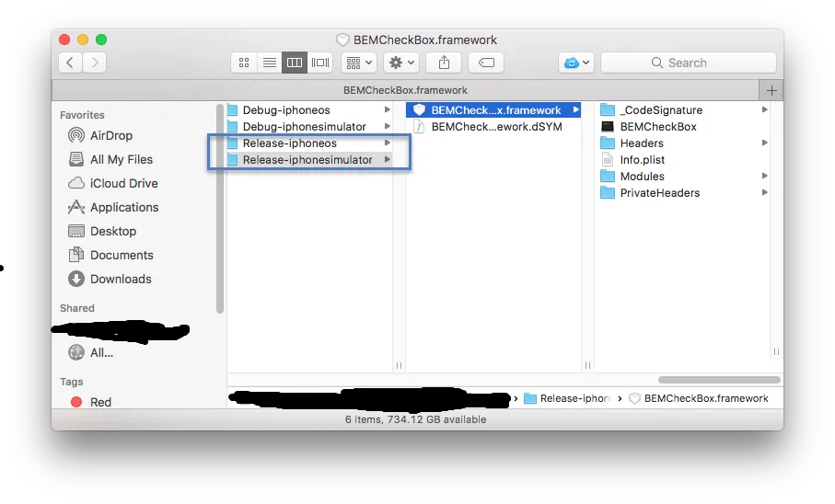Switch to icon view
The image size is (835, 504).
click(x=244, y=63)
